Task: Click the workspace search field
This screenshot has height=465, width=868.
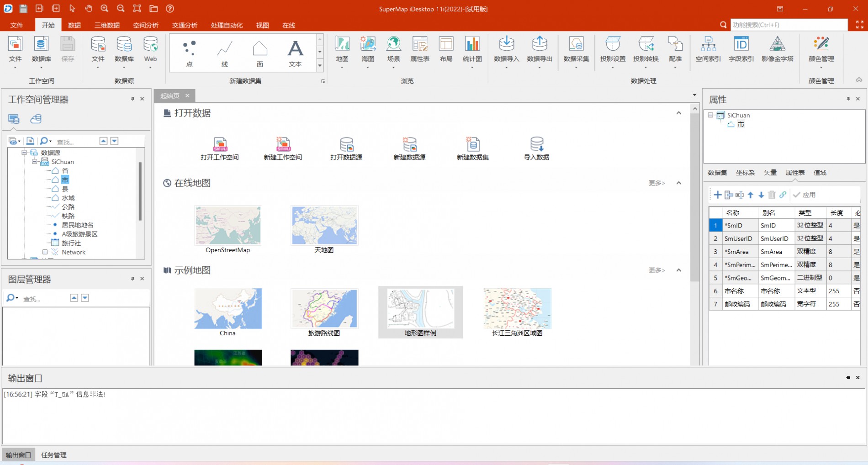Action: pos(75,142)
